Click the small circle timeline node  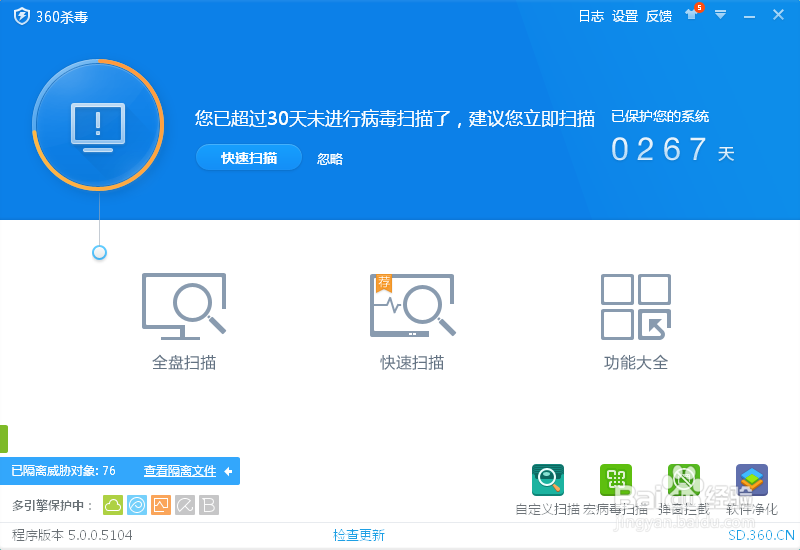99,253
